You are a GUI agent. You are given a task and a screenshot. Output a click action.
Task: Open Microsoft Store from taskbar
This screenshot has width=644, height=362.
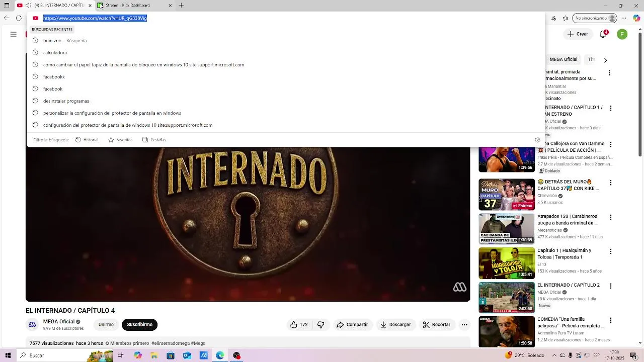pyautogui.click(x=171, y=355)
